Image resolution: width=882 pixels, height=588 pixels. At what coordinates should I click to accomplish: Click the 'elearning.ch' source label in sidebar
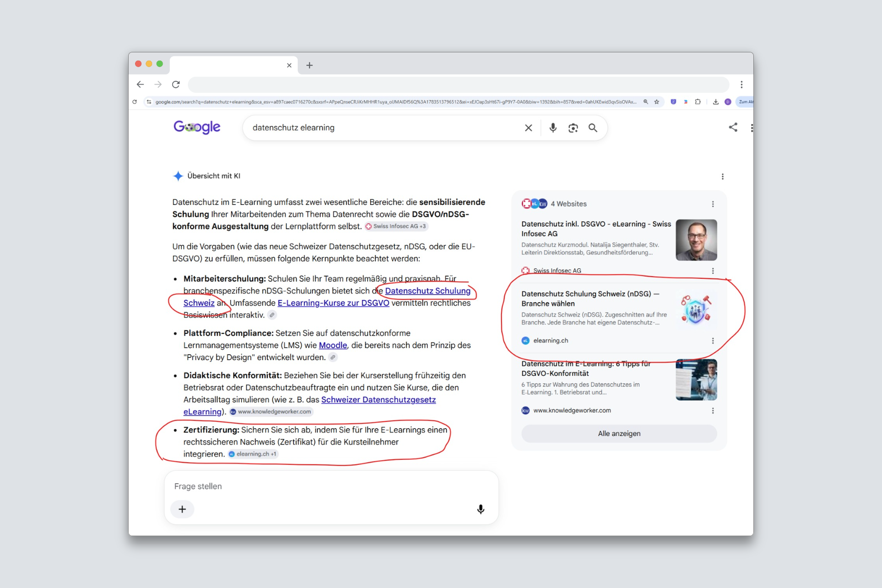(551, 340)
